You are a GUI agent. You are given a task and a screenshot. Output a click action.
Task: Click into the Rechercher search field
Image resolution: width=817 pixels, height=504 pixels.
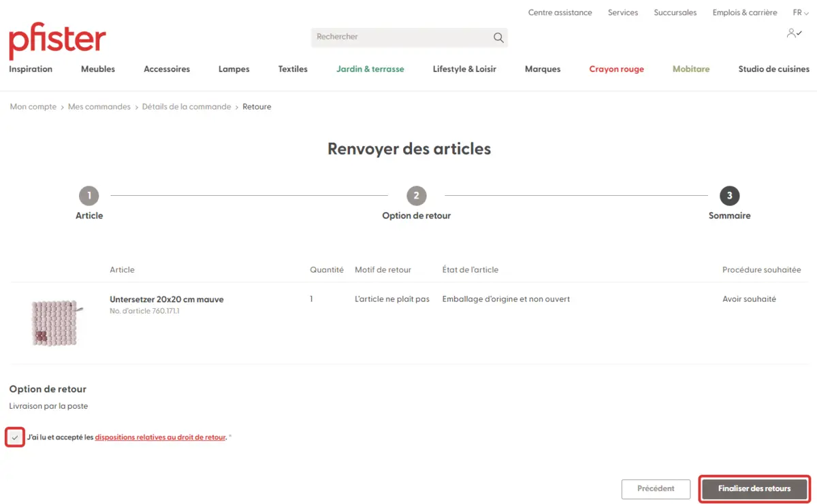pos(402,37)
